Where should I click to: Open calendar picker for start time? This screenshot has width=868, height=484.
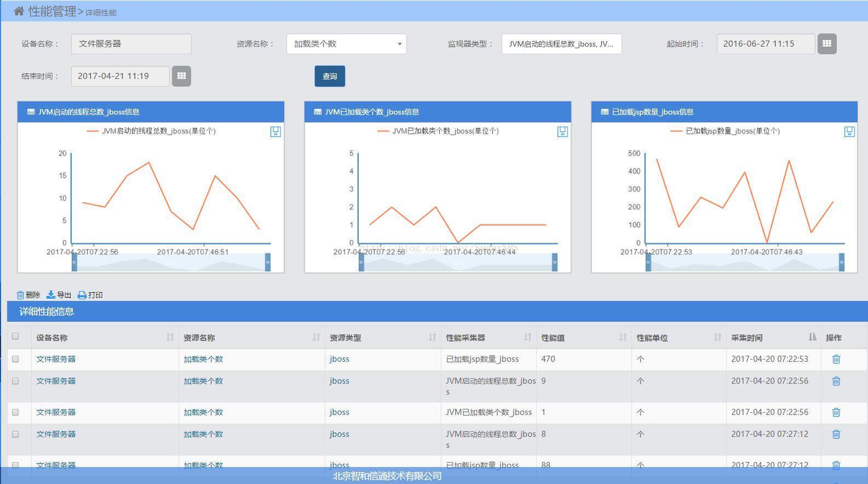coord(827,44)
